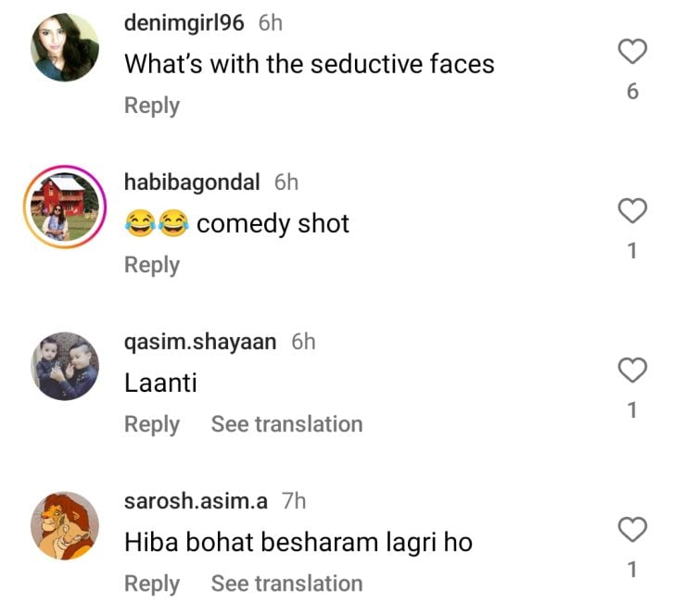Reply to the Laanti comment
Image resolution: width=686 pixels, height=616 pixels.
pos(152,424)
